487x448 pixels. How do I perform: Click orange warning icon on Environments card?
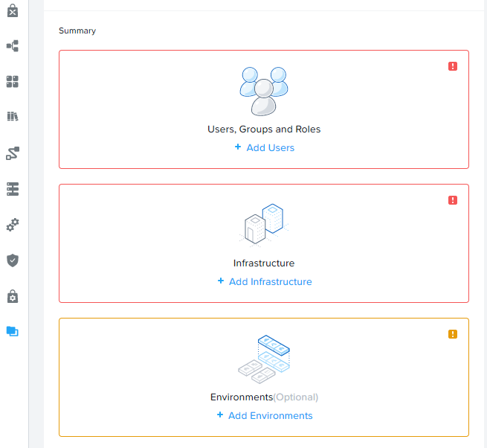click(x=453, y=334)
